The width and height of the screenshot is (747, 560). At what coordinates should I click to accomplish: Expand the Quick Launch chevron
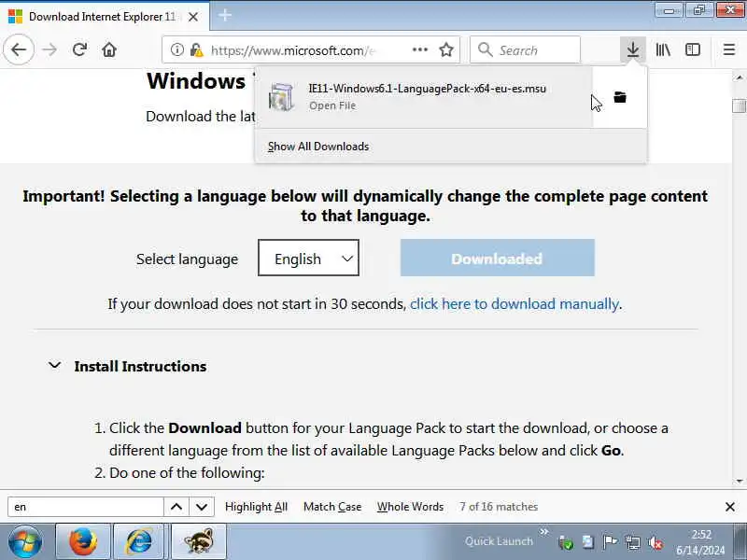coord(544,531)
